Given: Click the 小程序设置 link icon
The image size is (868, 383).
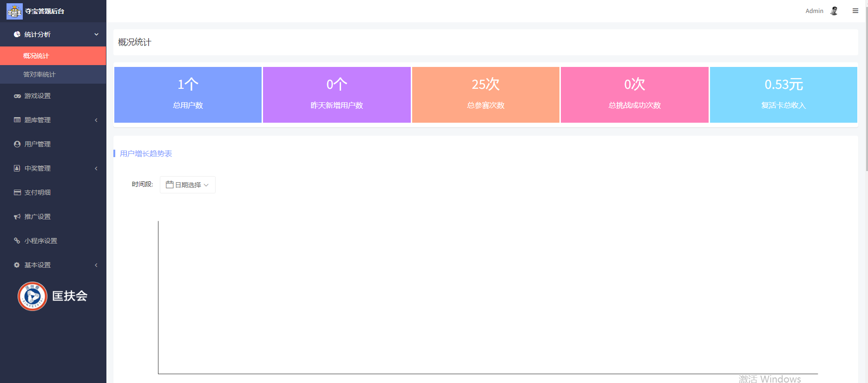Looking at the screenshot, I should coord(17,241).
